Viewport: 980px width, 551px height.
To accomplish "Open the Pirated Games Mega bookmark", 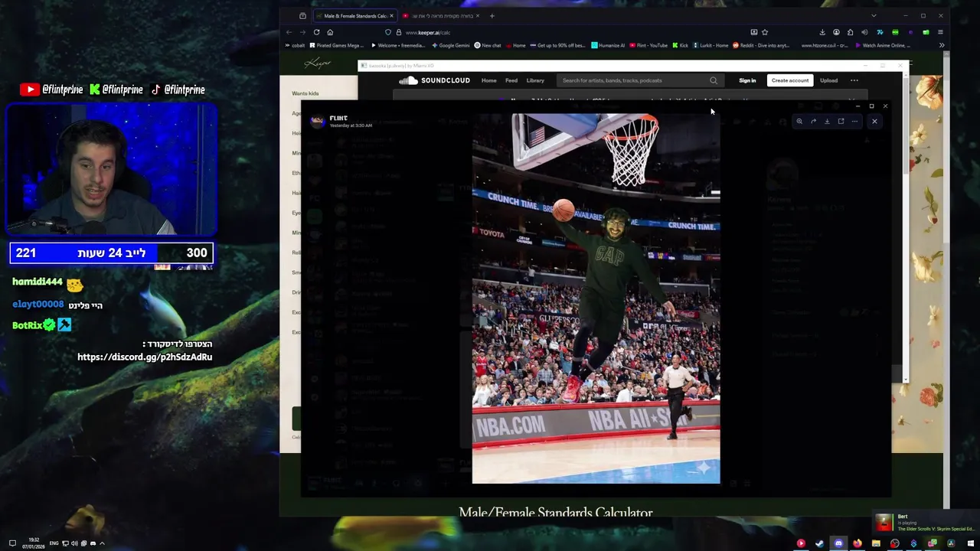I will (x=337, y=45).
